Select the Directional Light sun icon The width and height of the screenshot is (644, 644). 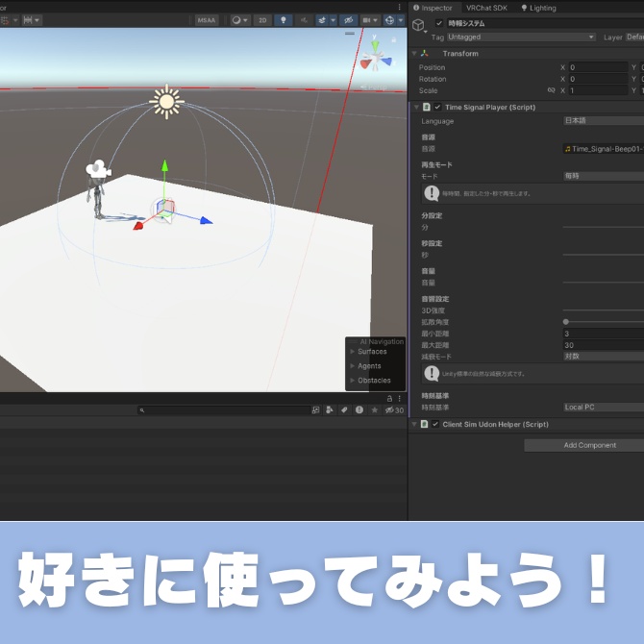166,102
